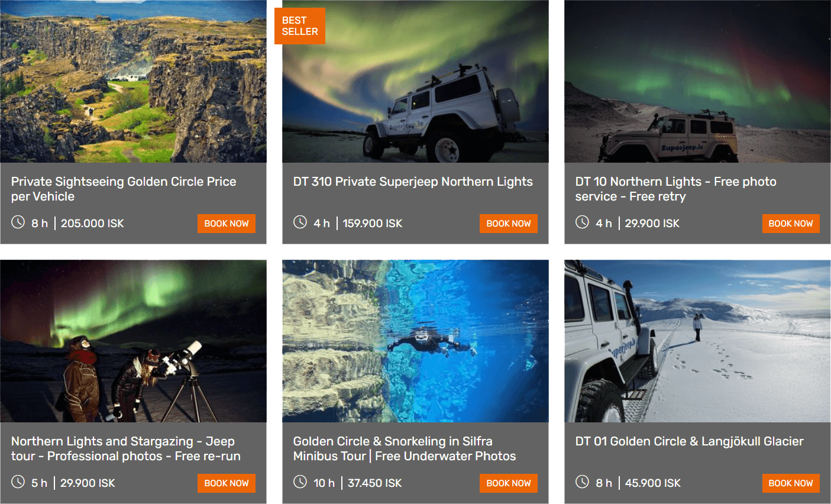Open DT 310 Private Superjeep Northern Lights title

pyautogui.click(x=413, y=182)
